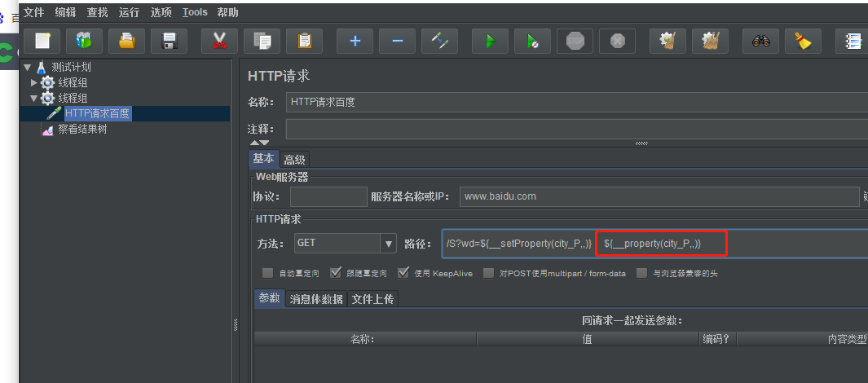Image resolution: width=868 pixels, height=383 pixels.
Task: Open the Templates toolbar icon
Action: [84, 41]
